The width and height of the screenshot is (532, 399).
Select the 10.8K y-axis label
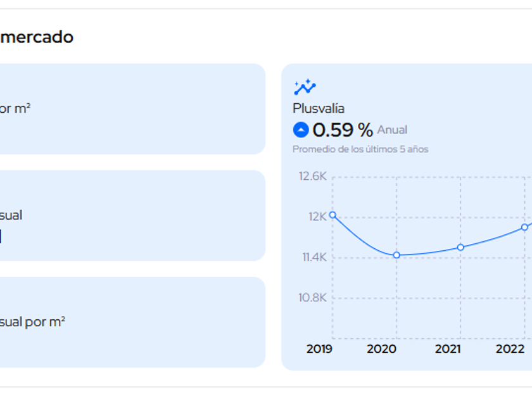313,298
